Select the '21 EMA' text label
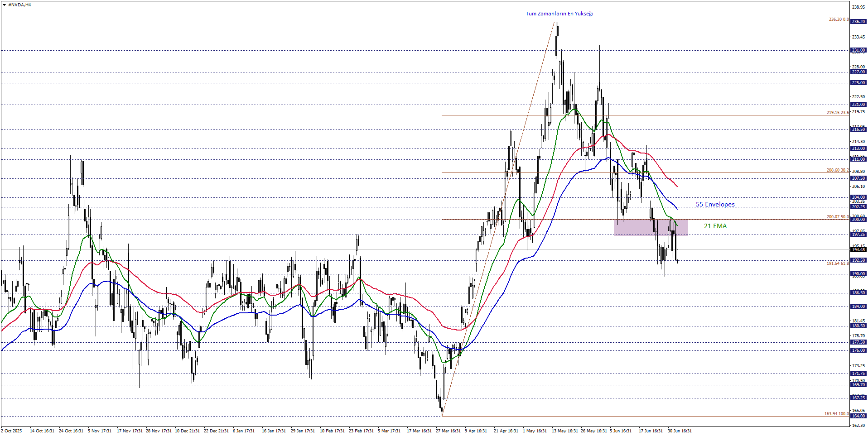The image size is (868, 436). [x=715, y=226]
